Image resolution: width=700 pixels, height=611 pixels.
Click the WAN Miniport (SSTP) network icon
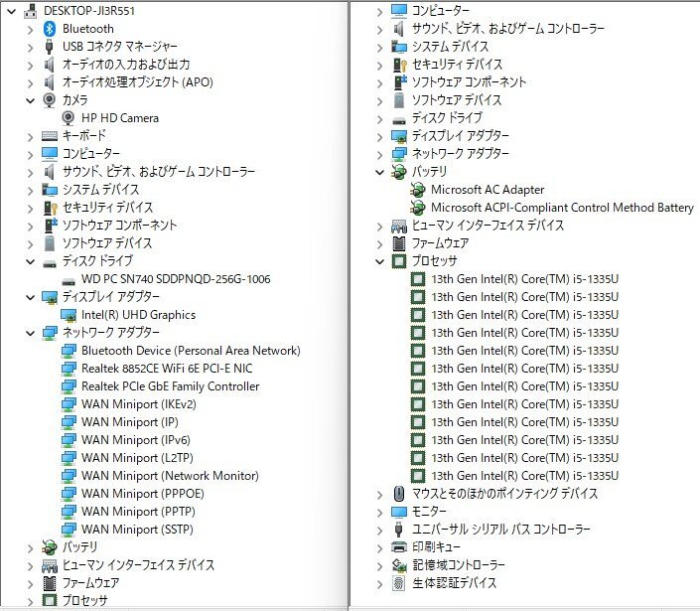[x=69, y=530]
